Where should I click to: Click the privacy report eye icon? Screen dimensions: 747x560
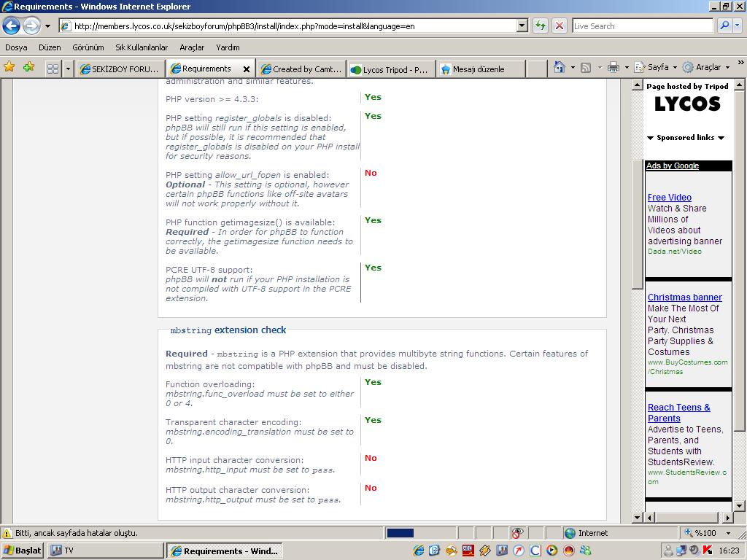click(517, 533)
